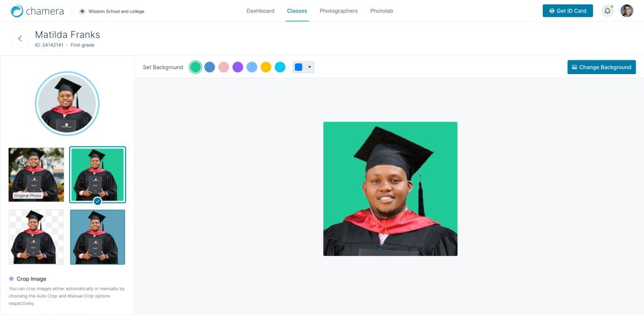Click the circular profile photo preview
The width and height of the screenshot is (644, 315).
point(67,104)
